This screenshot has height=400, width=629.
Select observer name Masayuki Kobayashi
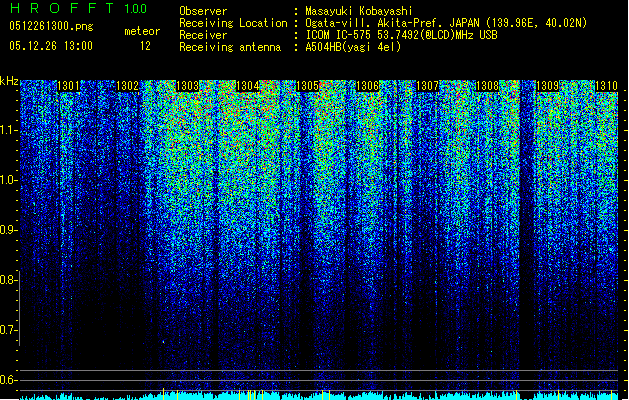point(359,11)
